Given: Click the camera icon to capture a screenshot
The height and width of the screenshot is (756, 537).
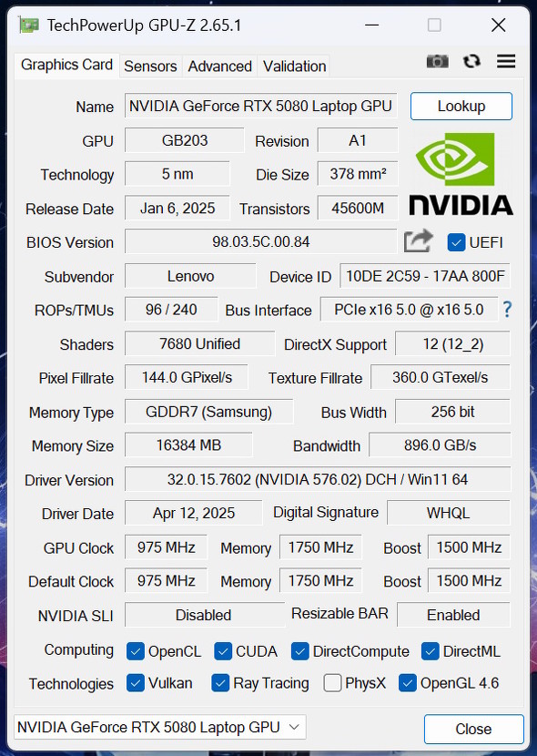Looking at the screenshot, I should pos(437,61).
